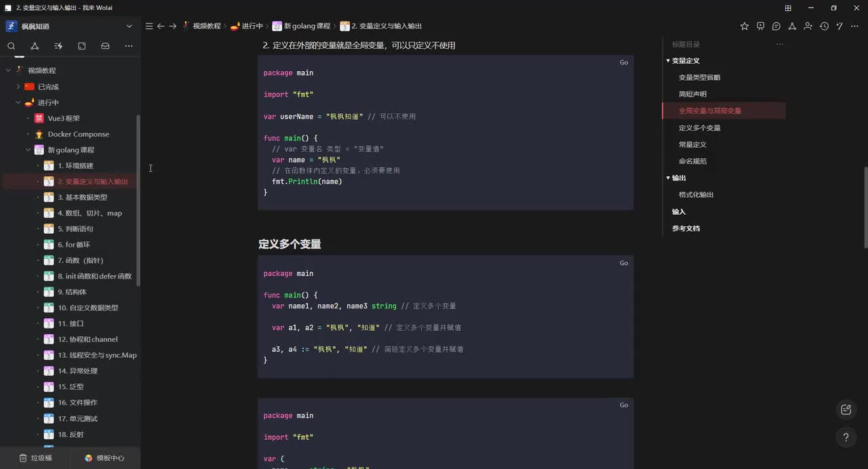Open the comments bubble icon
868x469 pixels.
tap(776, 26)
